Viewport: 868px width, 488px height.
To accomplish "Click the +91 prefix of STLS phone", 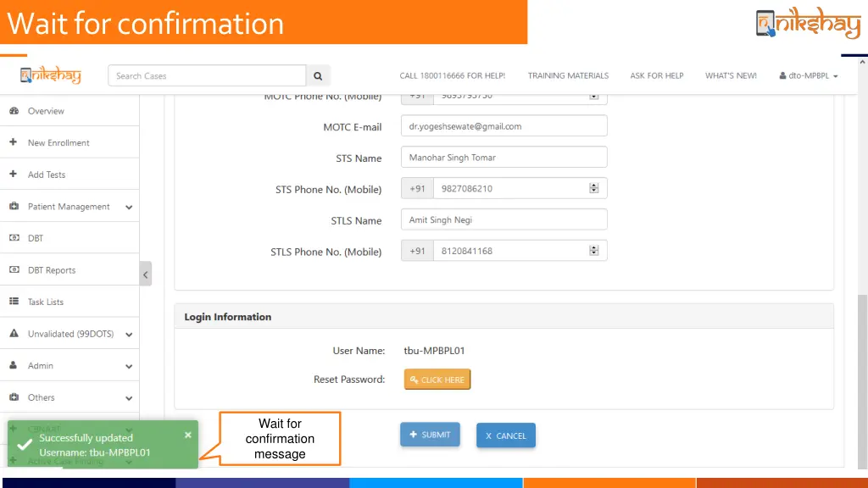I will click(417, 251).
